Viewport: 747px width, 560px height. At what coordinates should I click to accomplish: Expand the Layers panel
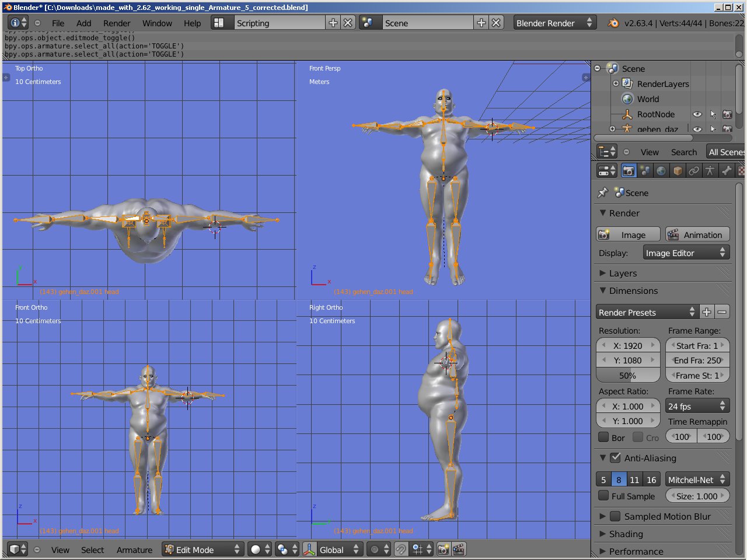click(603, 273)
